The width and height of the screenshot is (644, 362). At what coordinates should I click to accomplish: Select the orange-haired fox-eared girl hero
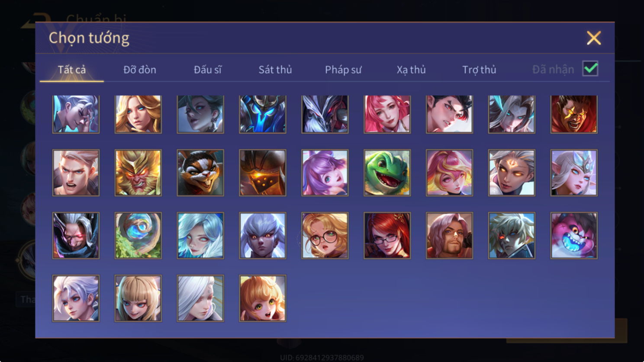(263, 298)
